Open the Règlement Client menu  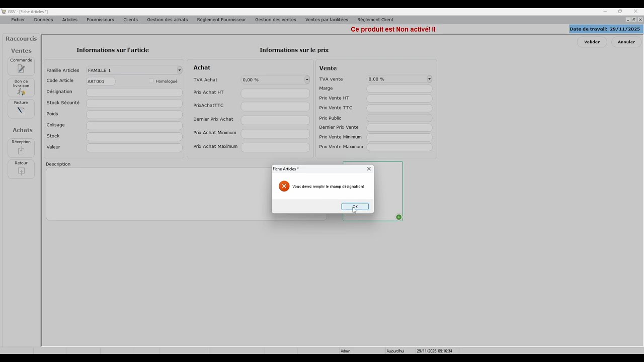375,20
